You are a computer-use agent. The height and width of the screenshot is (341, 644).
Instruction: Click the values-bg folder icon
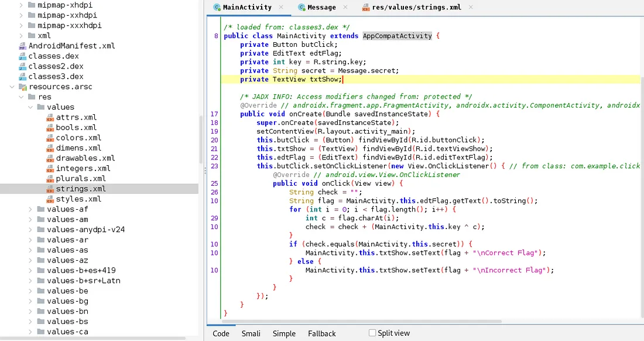point(40,301)
